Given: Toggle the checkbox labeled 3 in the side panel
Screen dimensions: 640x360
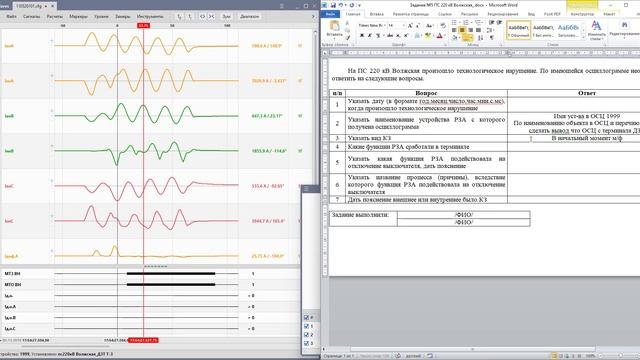Looking at the screenshot, I should tap(307, 343).
